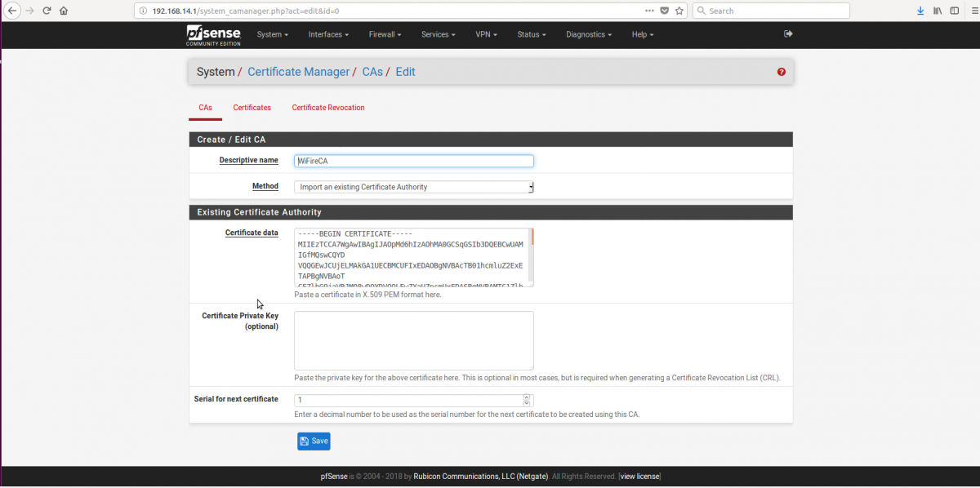
Task: Open downloads arrow icon
Action: pos(920,11)
